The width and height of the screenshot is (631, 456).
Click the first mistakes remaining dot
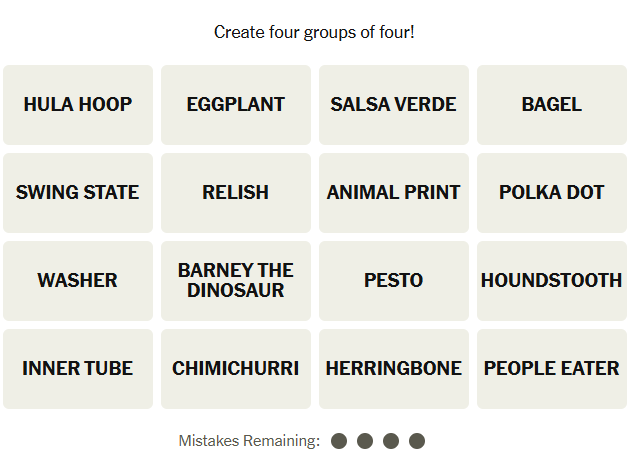click(339, 441)
